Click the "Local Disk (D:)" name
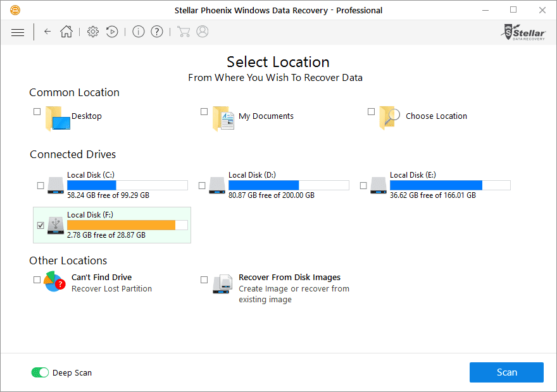Screen dimensions: 557x392 pyautogui.click(x=252, y=175)
